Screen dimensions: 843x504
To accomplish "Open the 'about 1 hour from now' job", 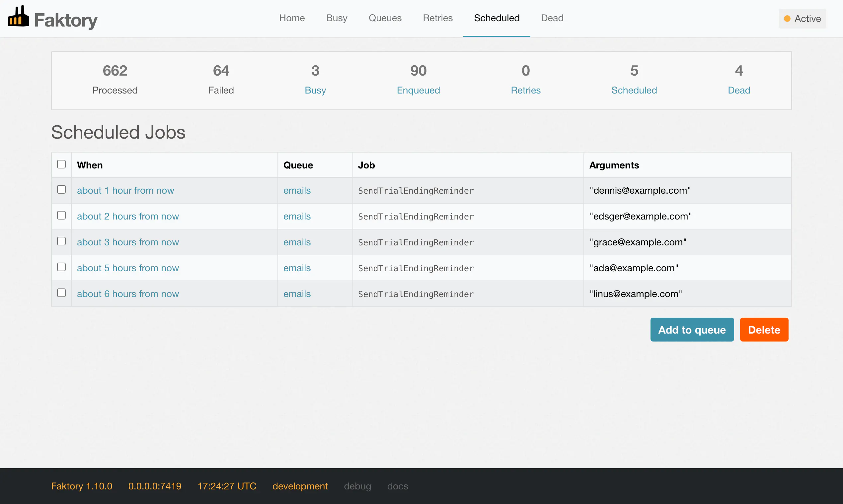I will [x=125, y=191].
